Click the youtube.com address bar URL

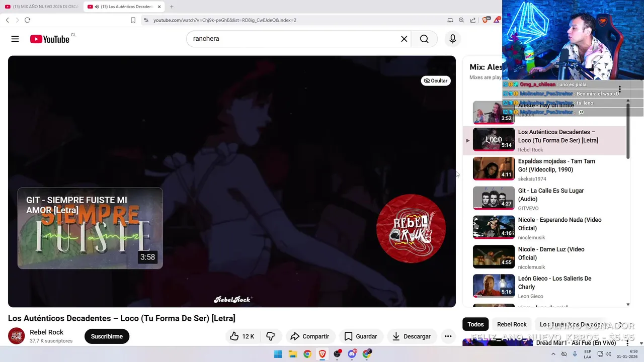coord(224,20)
